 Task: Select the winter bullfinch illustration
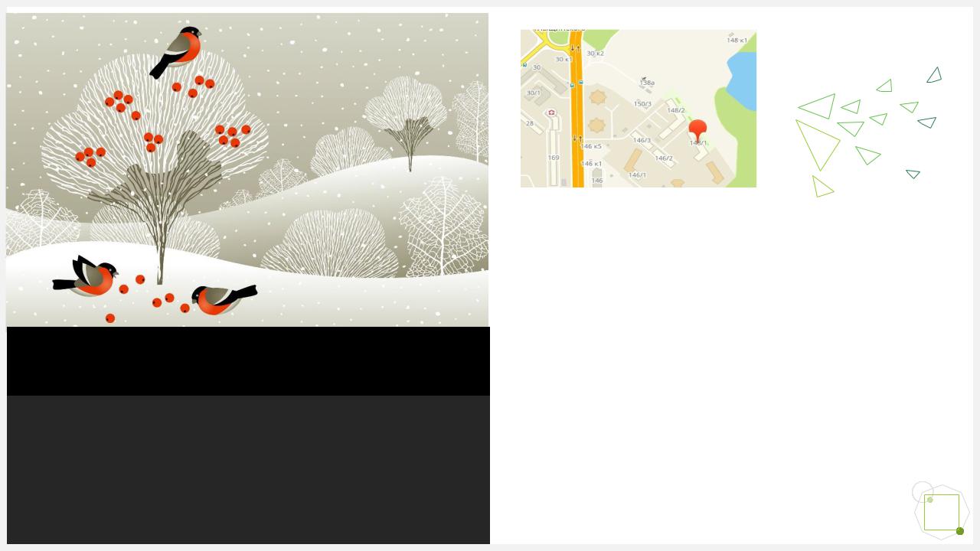[x=247, y=170]
